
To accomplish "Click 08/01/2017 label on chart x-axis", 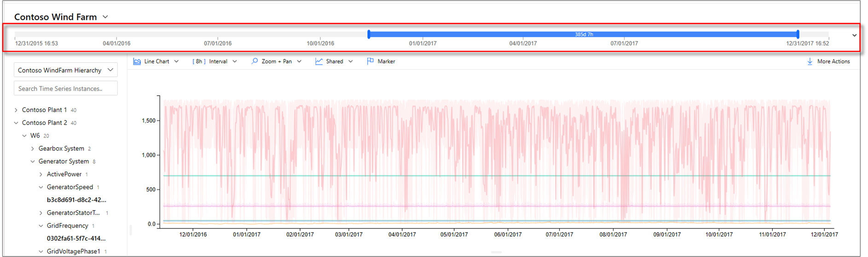I will coord(613,234).
